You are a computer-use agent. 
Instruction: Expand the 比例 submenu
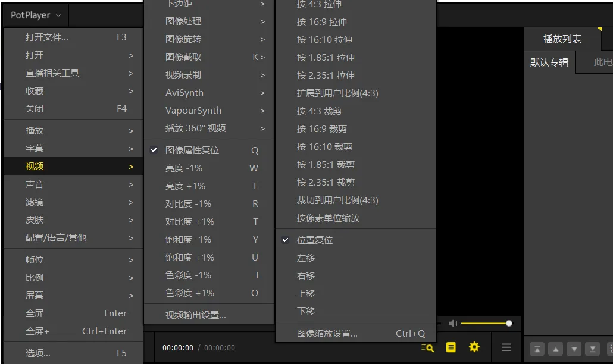[x=73, y=278]
